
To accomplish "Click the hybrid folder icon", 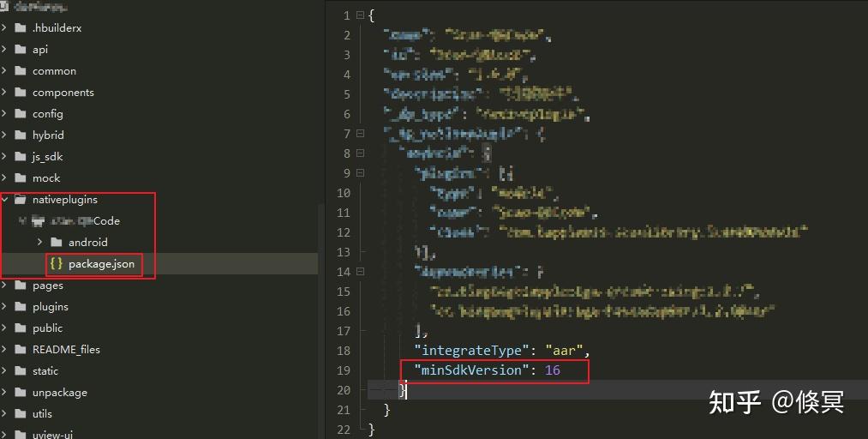I will click(21, 135).
